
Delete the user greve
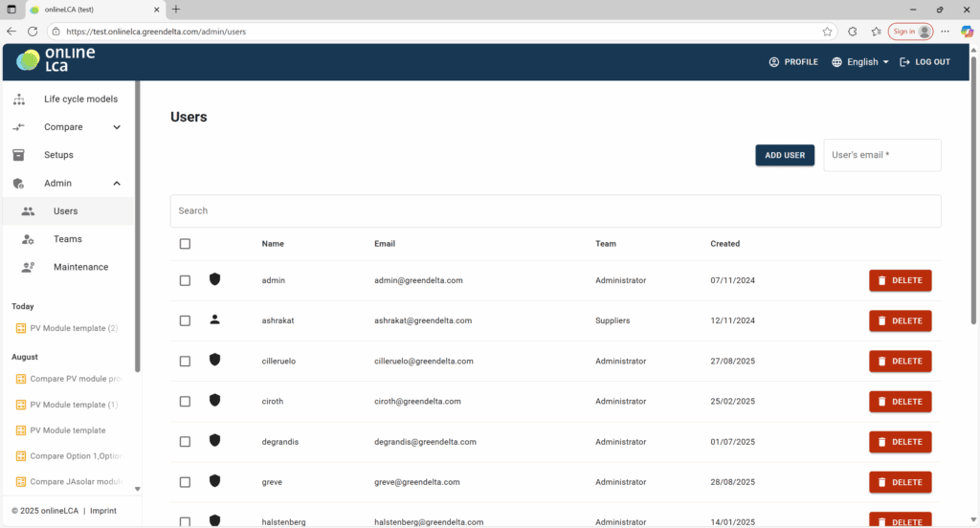click(x=900, y=482)
